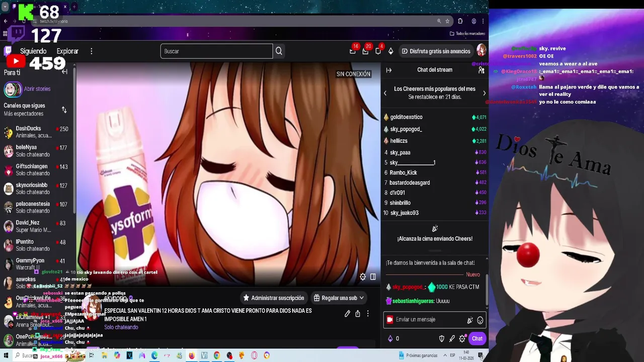Open the three-dot menu next to Explorar
The height and width of the screenshot is (362, 644).
click(91, 51)
